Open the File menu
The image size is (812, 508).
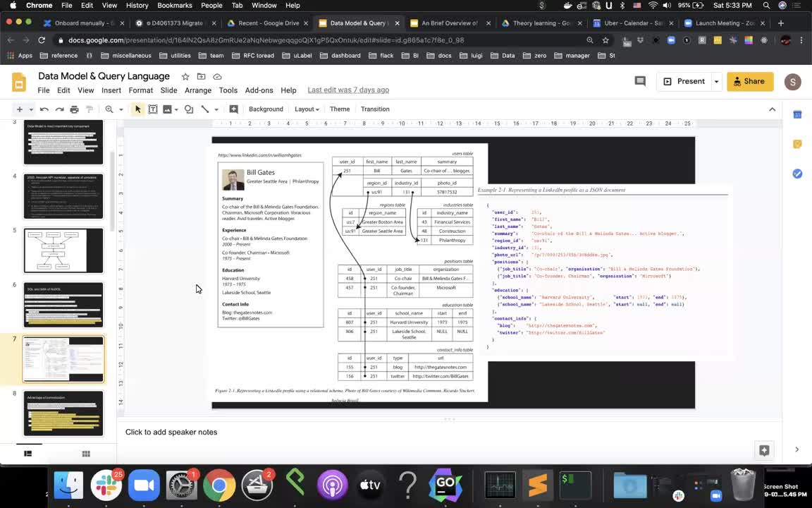(x=44, y=90)
